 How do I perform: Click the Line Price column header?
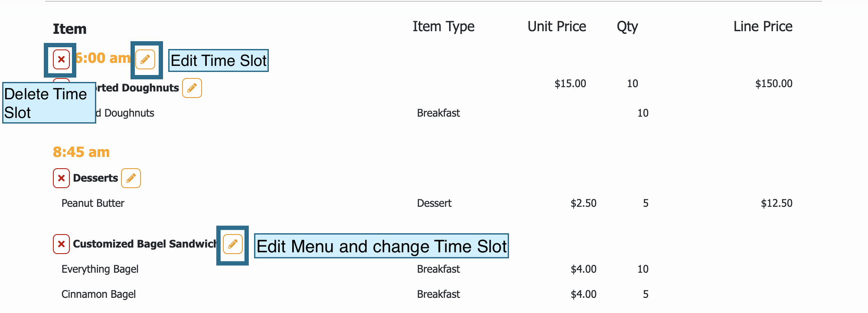pyautogui.click(x=763, y=26)
